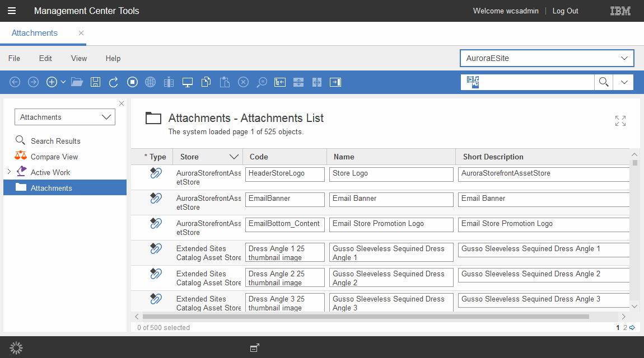Open the Store column sort chevron
This screenshot has height=358, width=644.
(x=234, y=157)
